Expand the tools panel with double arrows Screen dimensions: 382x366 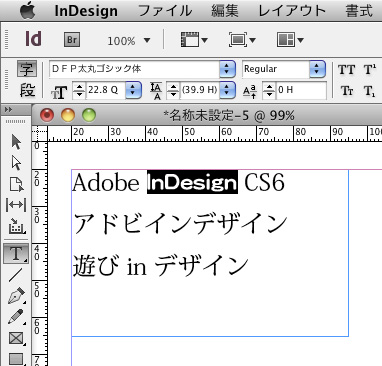pyautogui.click(x=9, y=110)
